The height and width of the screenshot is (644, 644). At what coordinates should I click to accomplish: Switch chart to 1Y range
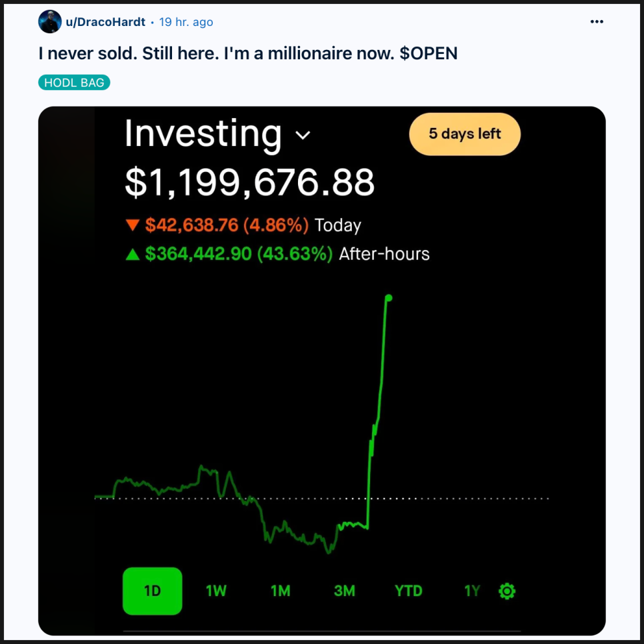472,591
